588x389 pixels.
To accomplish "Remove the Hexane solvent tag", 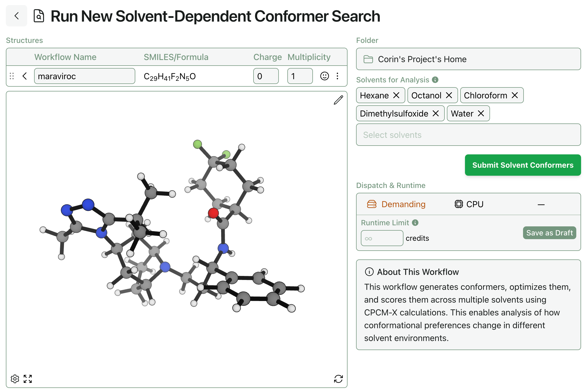I will (396, 95).
